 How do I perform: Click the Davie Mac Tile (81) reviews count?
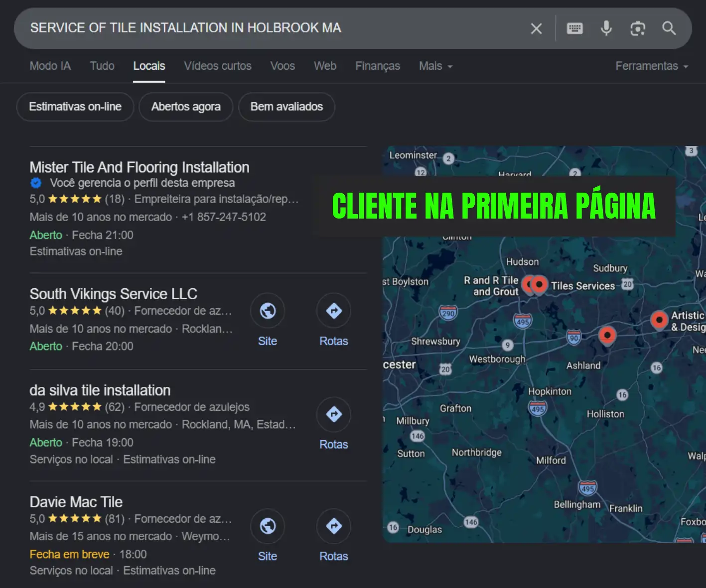[x=115, y=519]
